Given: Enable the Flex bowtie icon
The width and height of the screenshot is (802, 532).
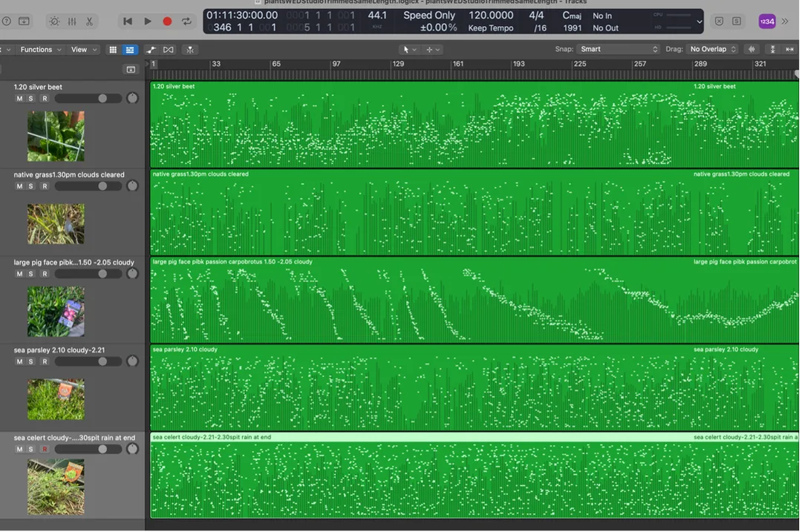Looking at the screenshot, I should coord(169,50).
